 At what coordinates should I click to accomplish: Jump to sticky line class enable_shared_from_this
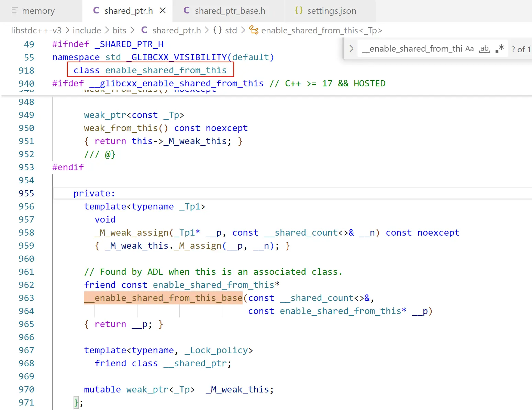(x=150, y=70)
